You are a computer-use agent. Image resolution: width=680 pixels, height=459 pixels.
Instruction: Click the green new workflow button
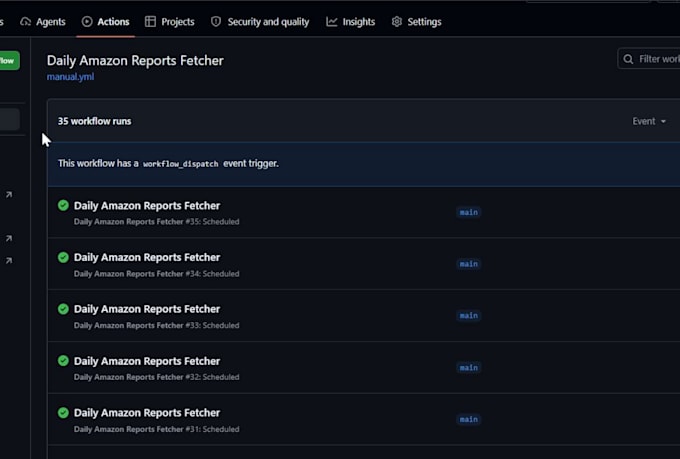pyautogui.click(x=9, y=61)
